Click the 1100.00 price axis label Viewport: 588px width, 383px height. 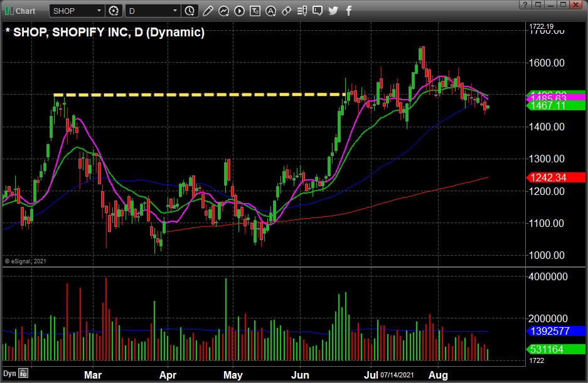pyautogui.click(x=547, y=223)
